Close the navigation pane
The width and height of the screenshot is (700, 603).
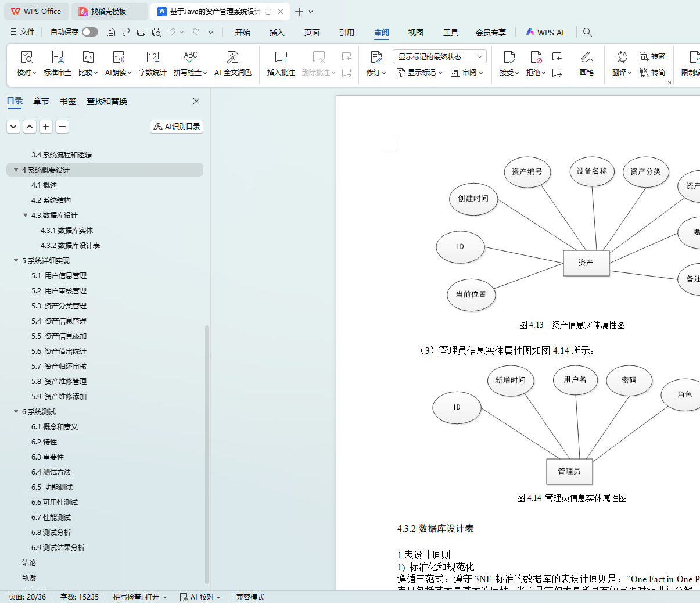(x=196, y=101)
